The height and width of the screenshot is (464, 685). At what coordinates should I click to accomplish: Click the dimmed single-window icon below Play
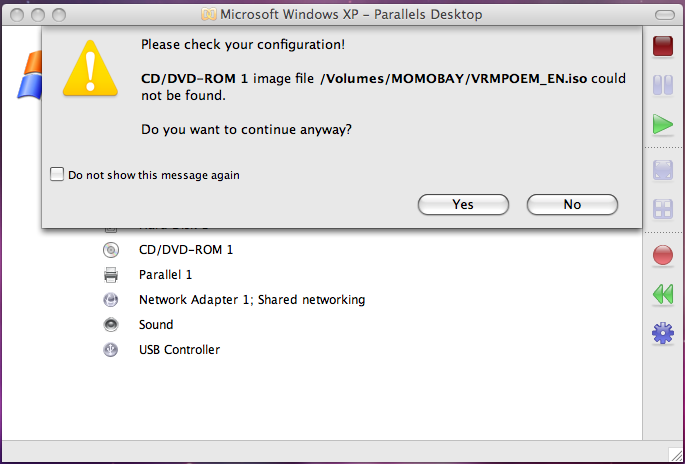point(662,170)
